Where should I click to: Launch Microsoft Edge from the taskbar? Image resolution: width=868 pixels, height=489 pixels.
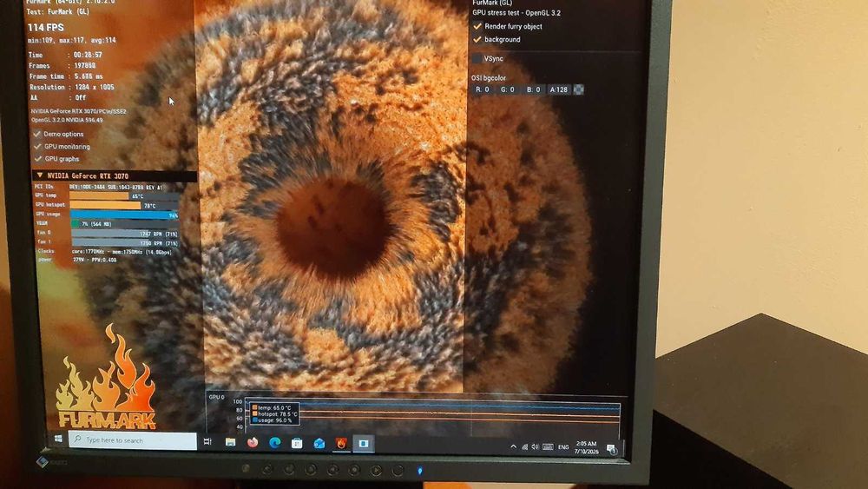(x=274, y=442)
